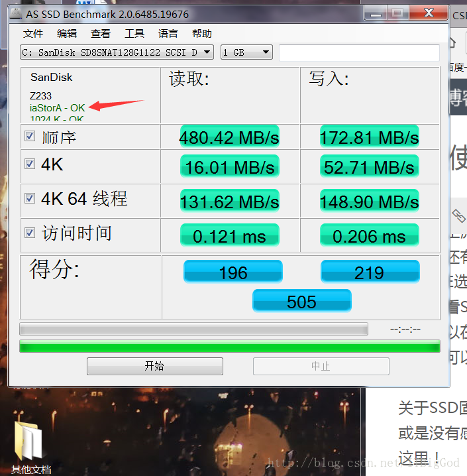Screen dimensions: 467x476
Task: Click the 0.206 ms write access time
Action: point(370,235)
